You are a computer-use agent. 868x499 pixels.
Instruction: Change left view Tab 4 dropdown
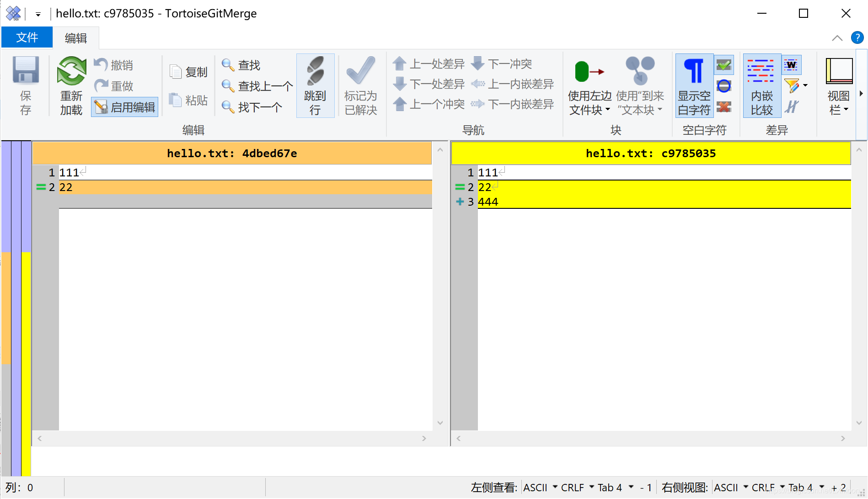pos(616,488)
